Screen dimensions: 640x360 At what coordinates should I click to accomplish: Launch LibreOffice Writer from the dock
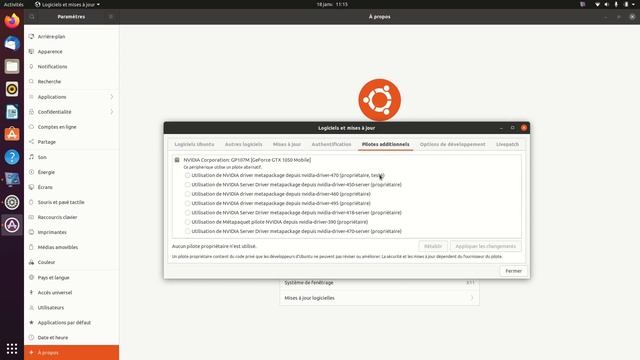click(x=12, y=112)
